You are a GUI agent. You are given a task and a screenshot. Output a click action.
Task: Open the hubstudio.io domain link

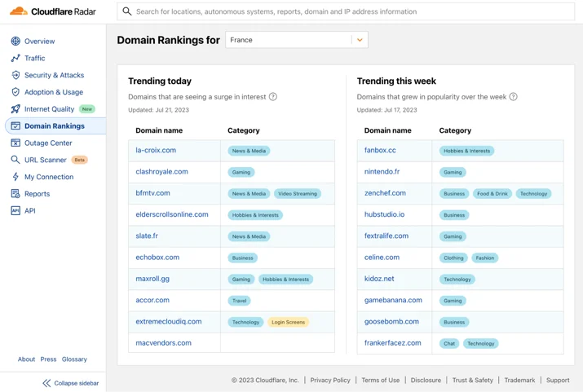384,215
